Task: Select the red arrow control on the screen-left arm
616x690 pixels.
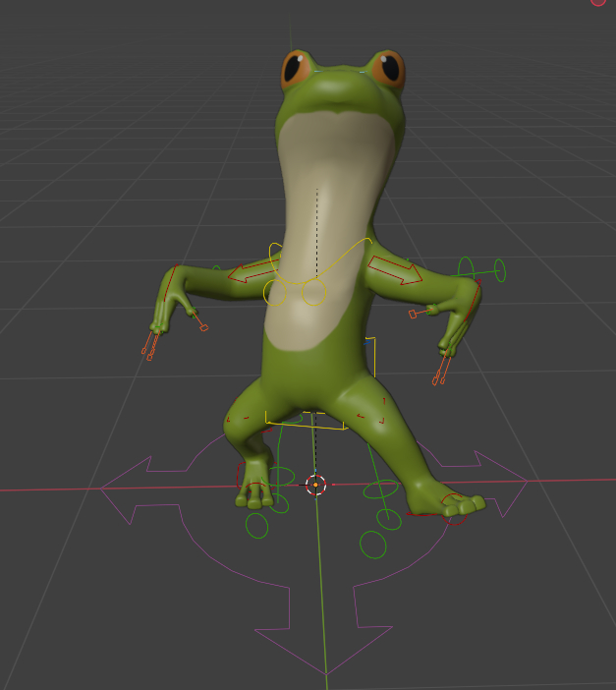Action: point(253,271)
